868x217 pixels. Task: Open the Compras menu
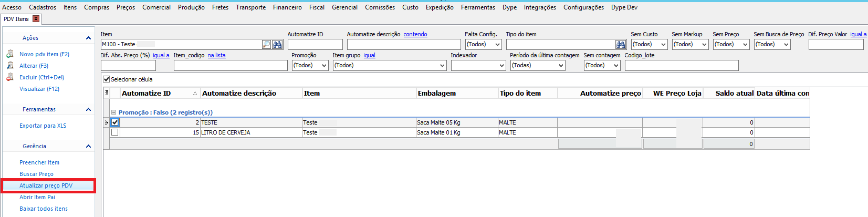coord(97,7)
